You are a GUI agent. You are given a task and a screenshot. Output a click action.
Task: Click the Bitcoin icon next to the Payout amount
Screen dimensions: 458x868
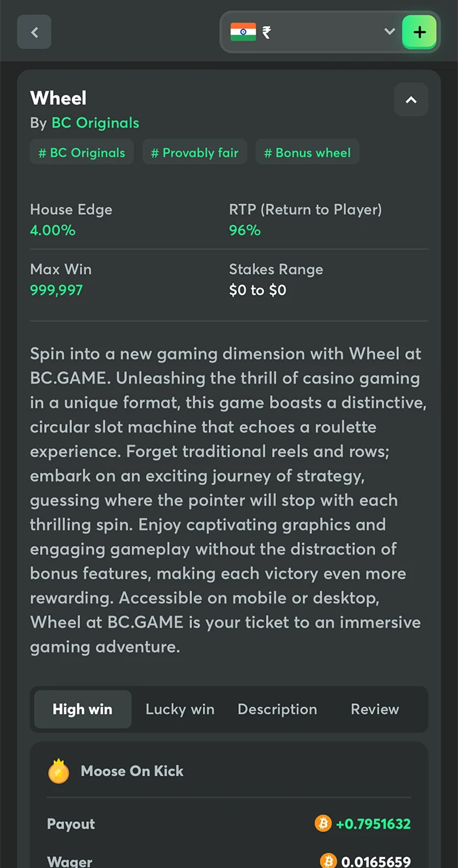point(324,823)
